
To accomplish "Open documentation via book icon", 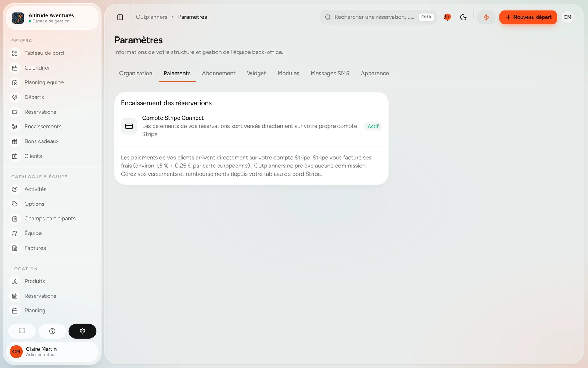I will coord(22,331).
